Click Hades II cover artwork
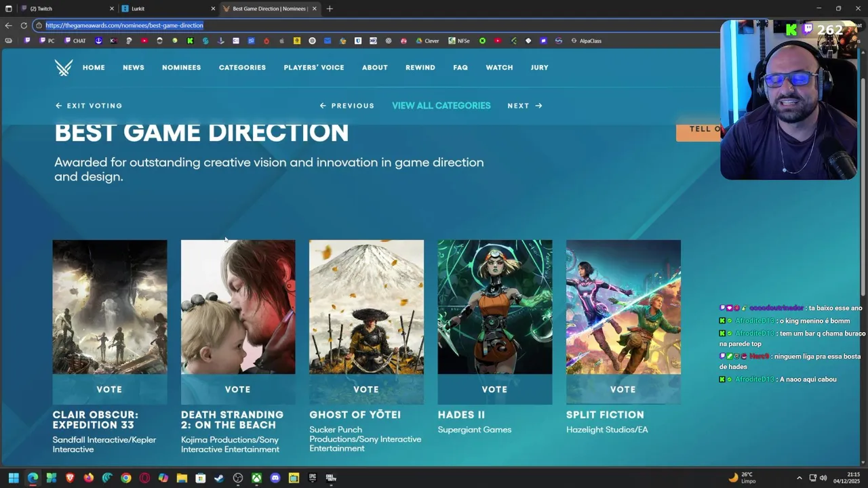The height and width of the screenshot is (488, 868). 495,307
